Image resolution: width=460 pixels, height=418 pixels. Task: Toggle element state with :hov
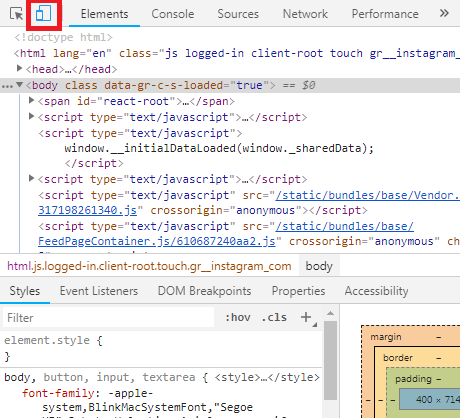[x=238, y=317]
